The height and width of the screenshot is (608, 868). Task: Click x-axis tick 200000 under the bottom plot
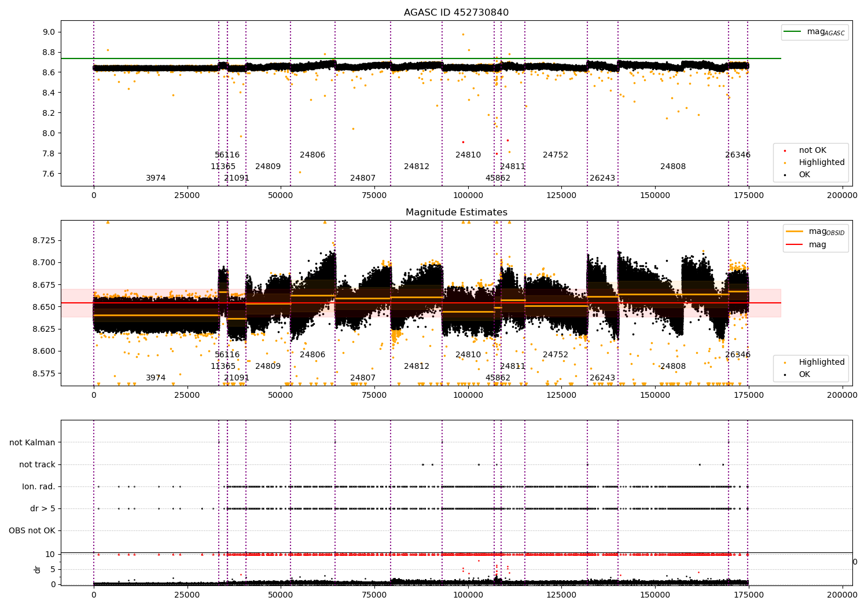coord(842,595)
